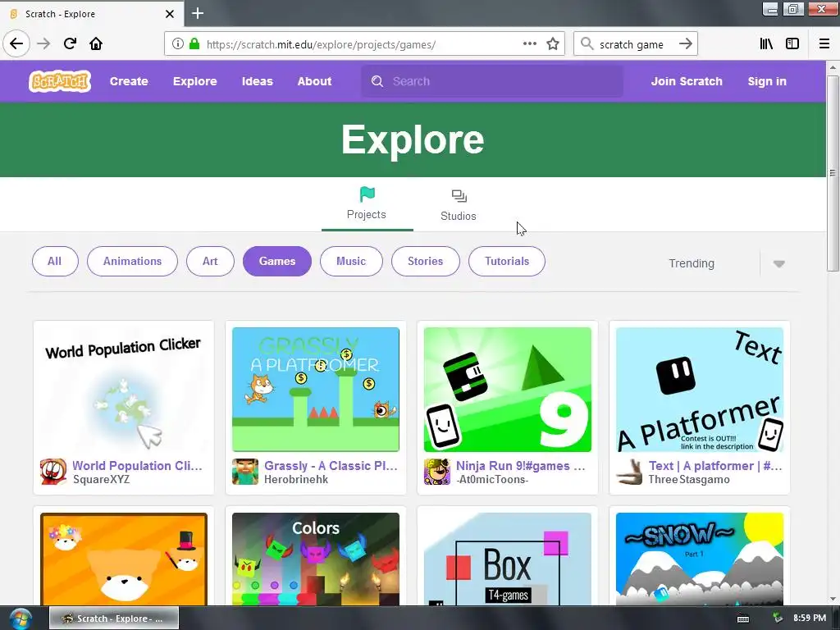Click the Projects flag icon
The image size is (840, 630).
367,194
